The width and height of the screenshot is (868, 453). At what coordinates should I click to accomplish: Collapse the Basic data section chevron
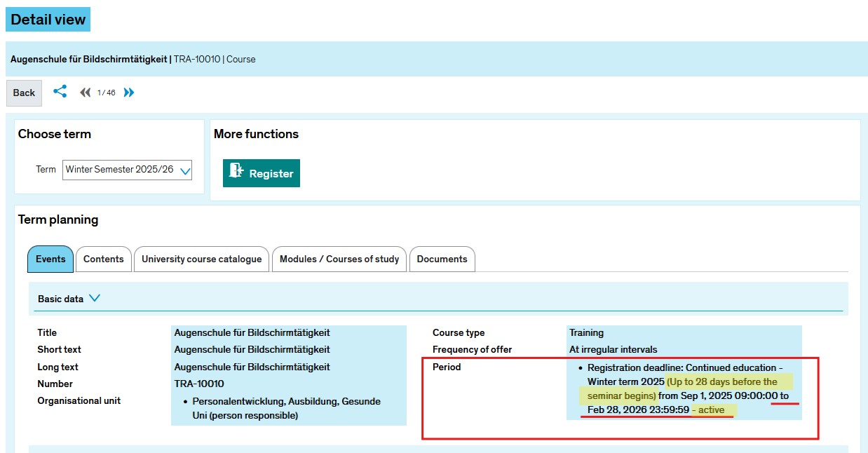[x=95, y=298]
